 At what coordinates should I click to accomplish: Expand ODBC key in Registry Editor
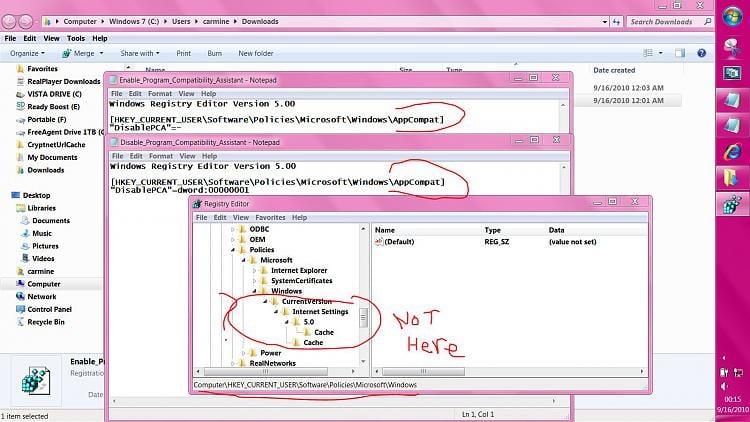click(233, 230)
